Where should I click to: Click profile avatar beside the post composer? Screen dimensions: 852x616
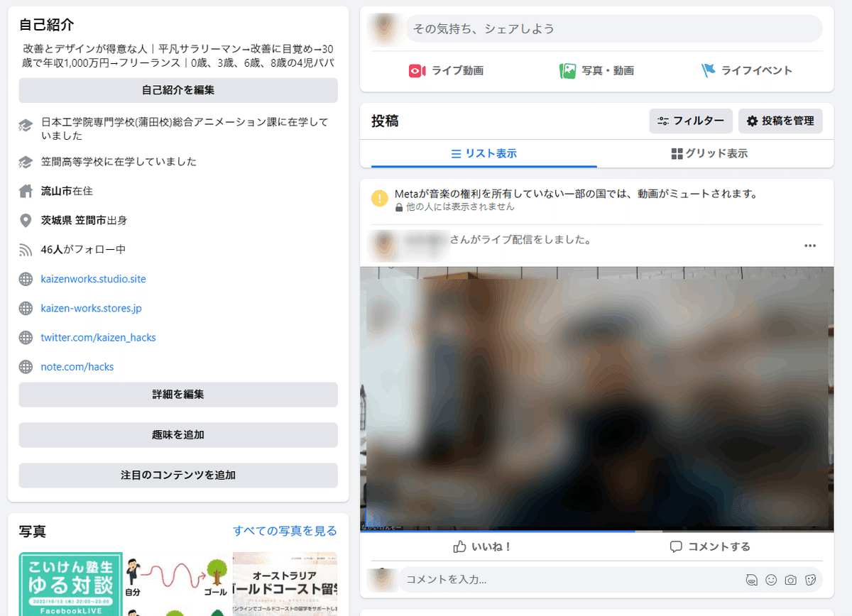386,29
